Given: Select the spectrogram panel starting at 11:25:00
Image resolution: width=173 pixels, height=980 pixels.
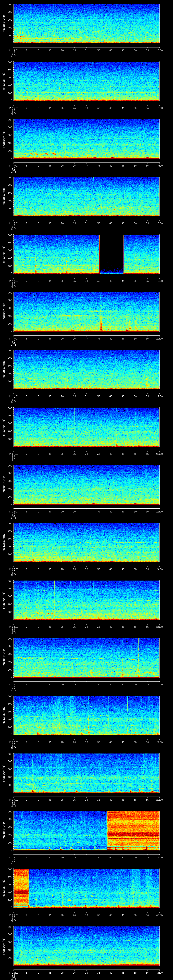Looking at the screenshot, I should coord(87,658).
